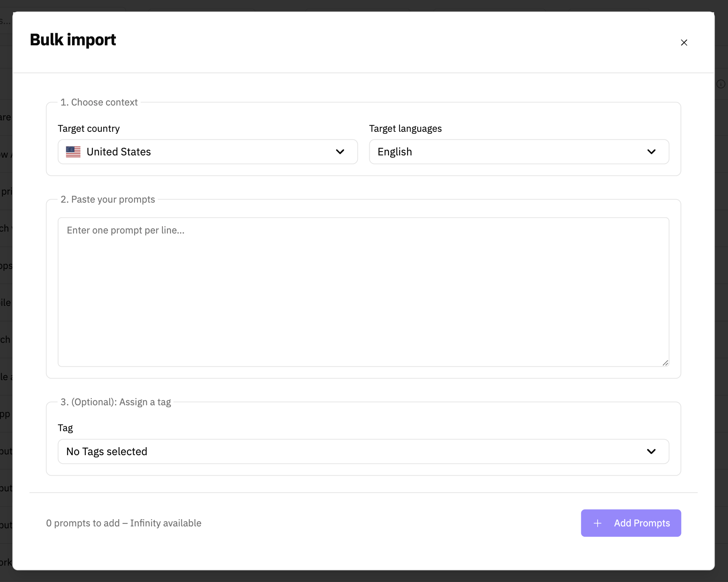The height and width of the screenshot is (582, 728).
Task: Open the 'No Tags selected' field
Action: 107,452
